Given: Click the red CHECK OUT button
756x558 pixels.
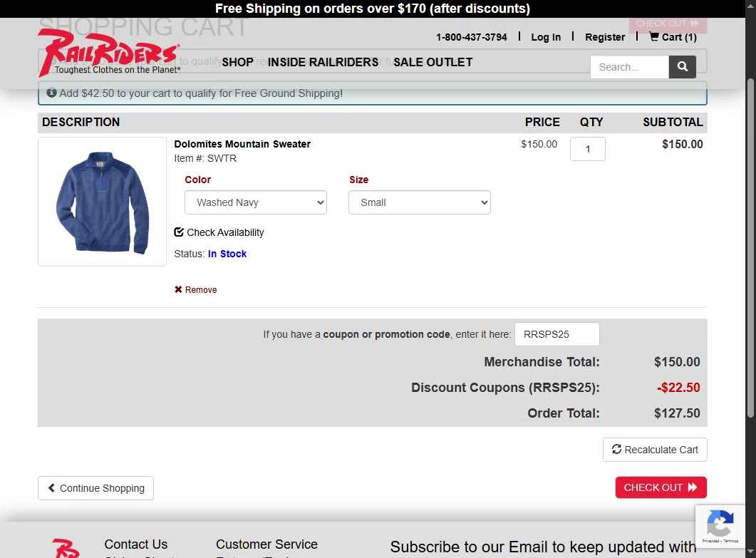Looking at the screenshot, I should coord(661,487).
